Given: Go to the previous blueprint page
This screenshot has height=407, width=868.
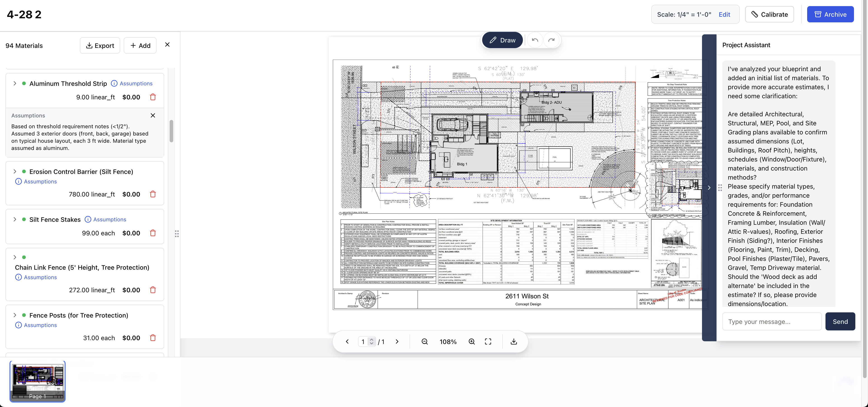Looking at the screenshot, I should pyautogui.click(x=347, y=341).
